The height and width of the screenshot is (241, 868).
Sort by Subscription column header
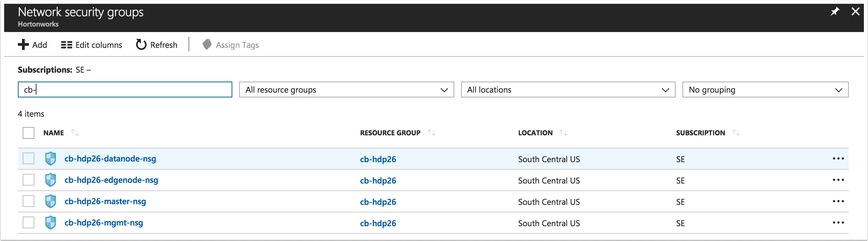[700, 133]
